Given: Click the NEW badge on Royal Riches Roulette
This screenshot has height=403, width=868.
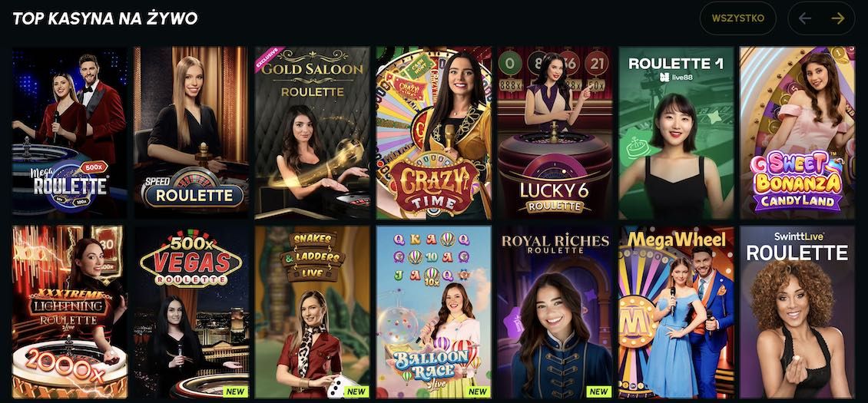Looking at the screenshot, I should click(598, 391).
